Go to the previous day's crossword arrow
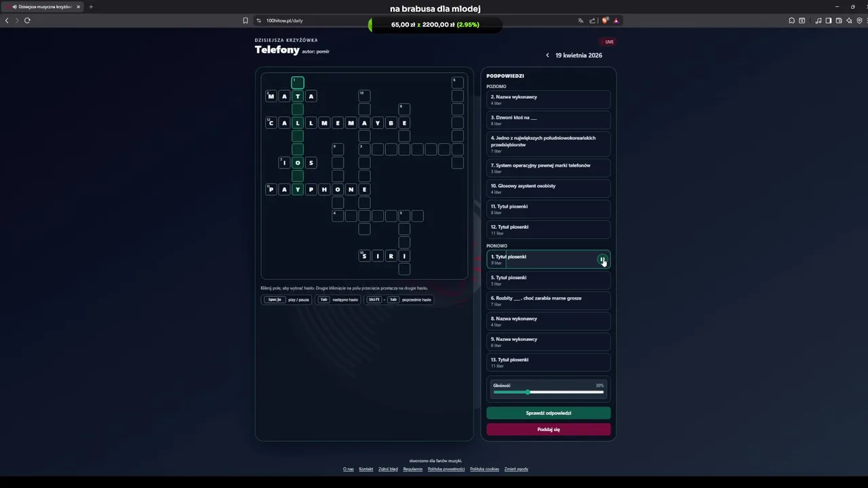Screen dimensions: 868x488 (547, 56)
